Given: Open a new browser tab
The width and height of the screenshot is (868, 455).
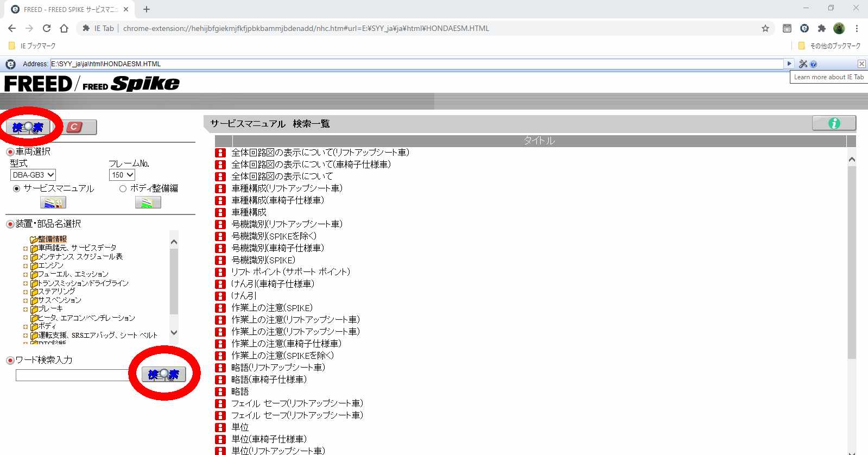Looking at the screenshot, I should tap(147, 9).
